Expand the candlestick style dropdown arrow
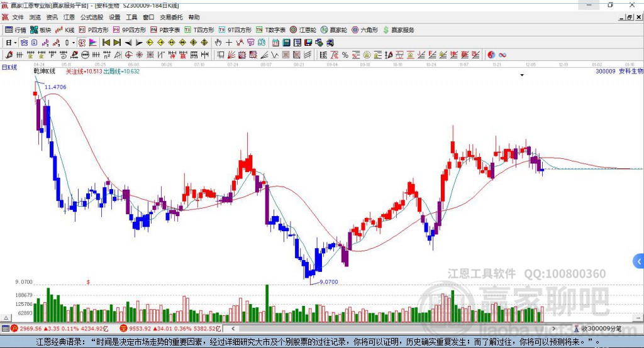The width and height of the screenshot is (644, 348). coord(74,43)
